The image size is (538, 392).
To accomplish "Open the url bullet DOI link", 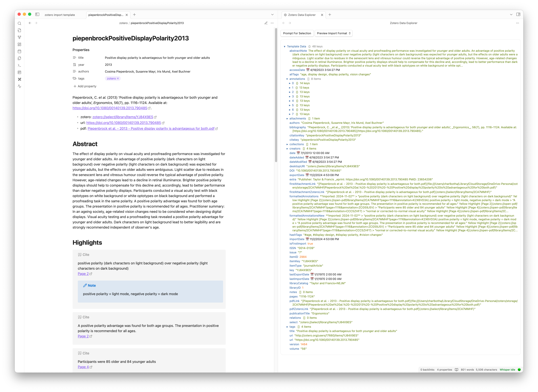I will pos(124,123).
